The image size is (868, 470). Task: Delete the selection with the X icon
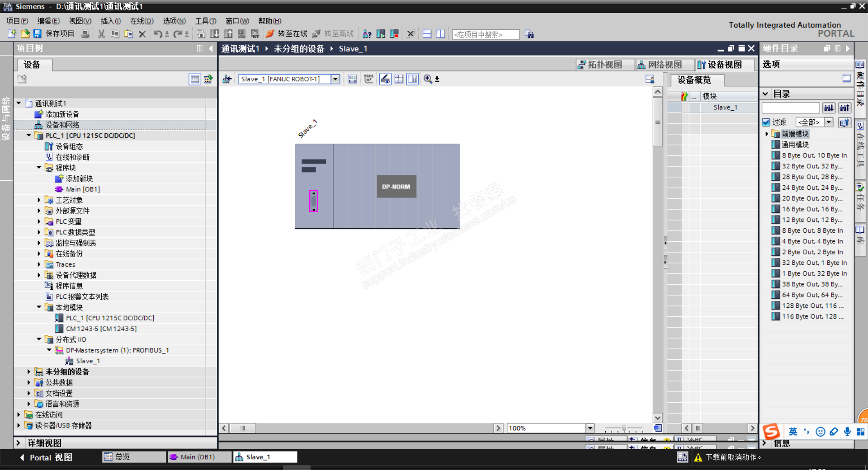[x=142, y=34]
